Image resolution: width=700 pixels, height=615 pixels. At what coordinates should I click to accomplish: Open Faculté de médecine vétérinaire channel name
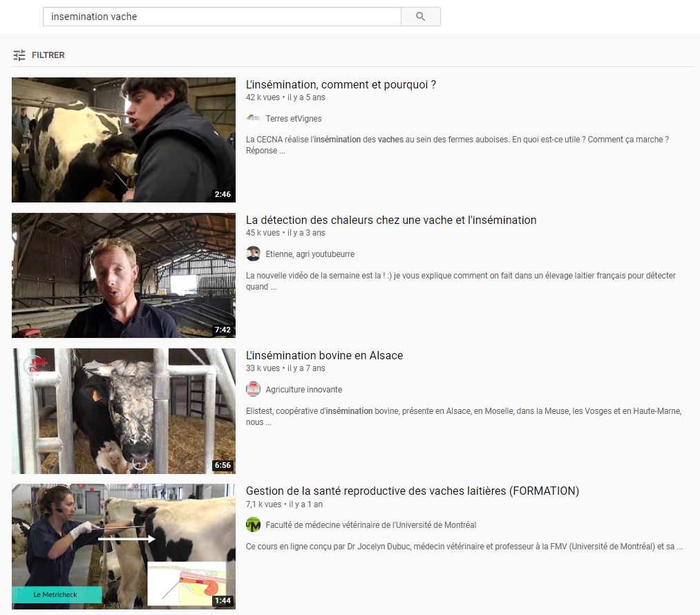click(370, 525)
